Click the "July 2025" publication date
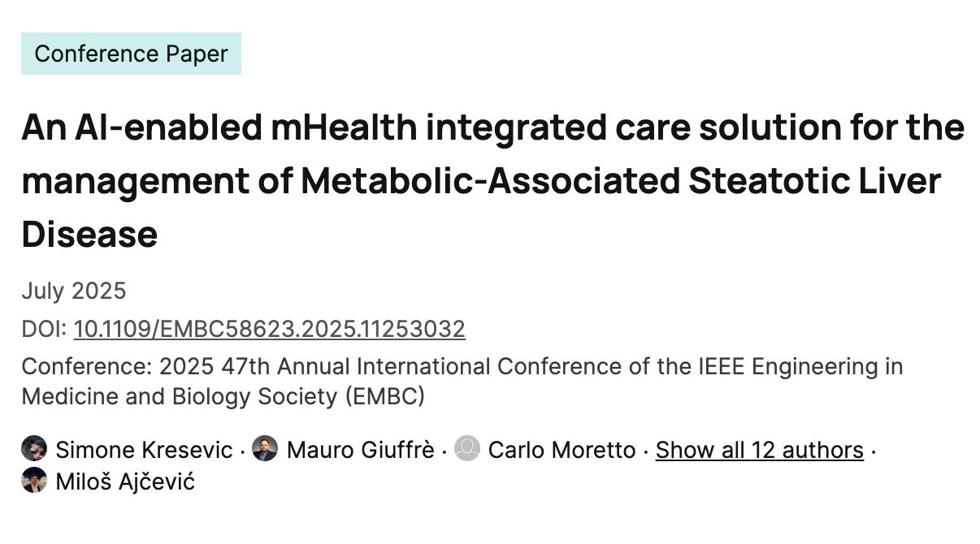 pyautogui.click(x=74, y=290)
